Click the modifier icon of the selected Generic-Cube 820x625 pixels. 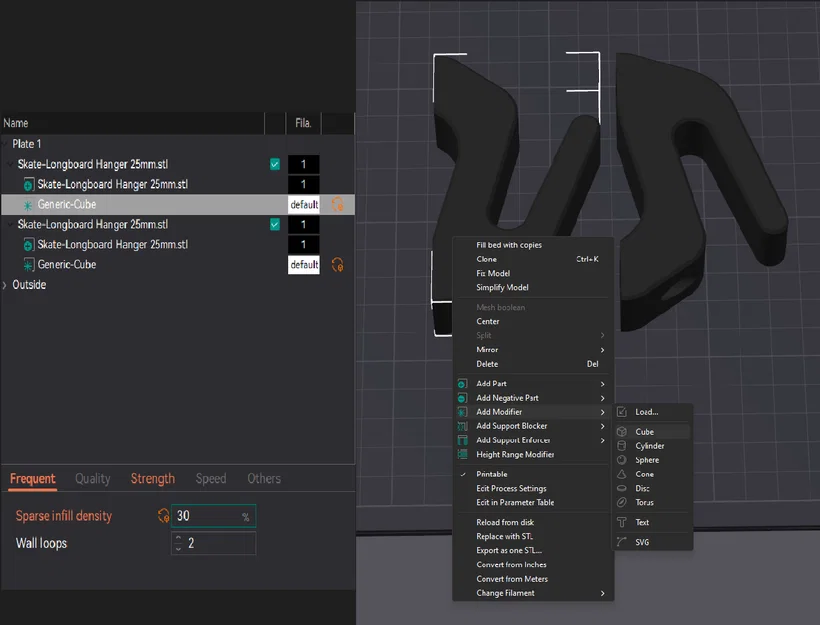[x=28, y=205]
